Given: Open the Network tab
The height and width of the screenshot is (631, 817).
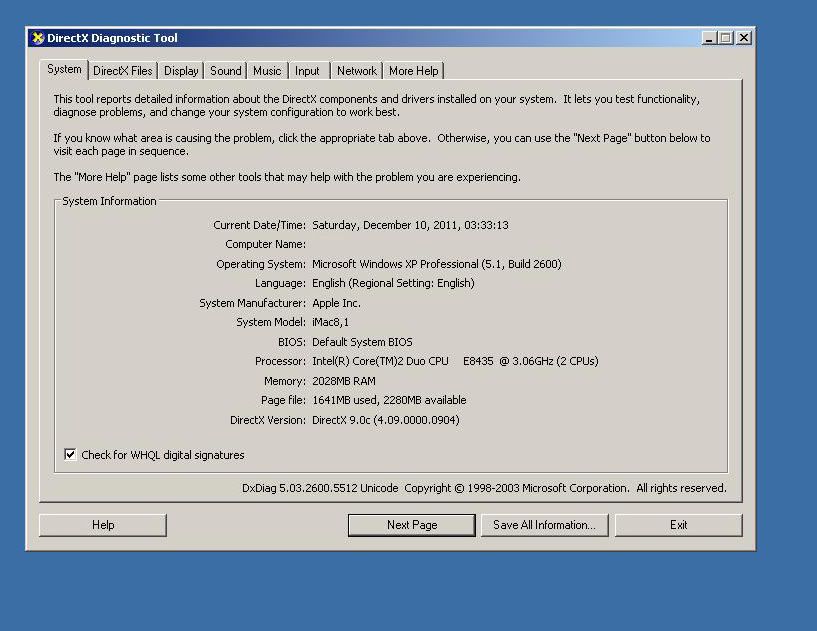Looking at the screenshot, I should 356,71.
